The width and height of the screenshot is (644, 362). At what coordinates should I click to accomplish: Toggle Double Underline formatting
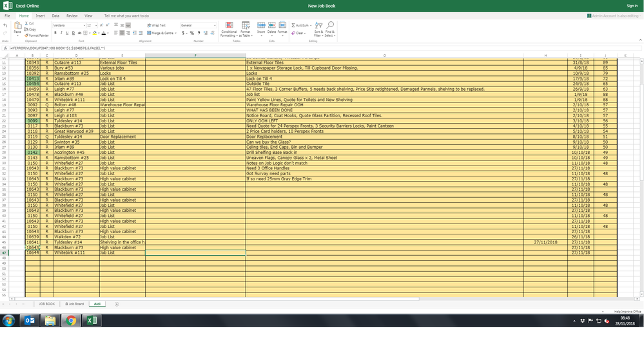coord(73,33)
